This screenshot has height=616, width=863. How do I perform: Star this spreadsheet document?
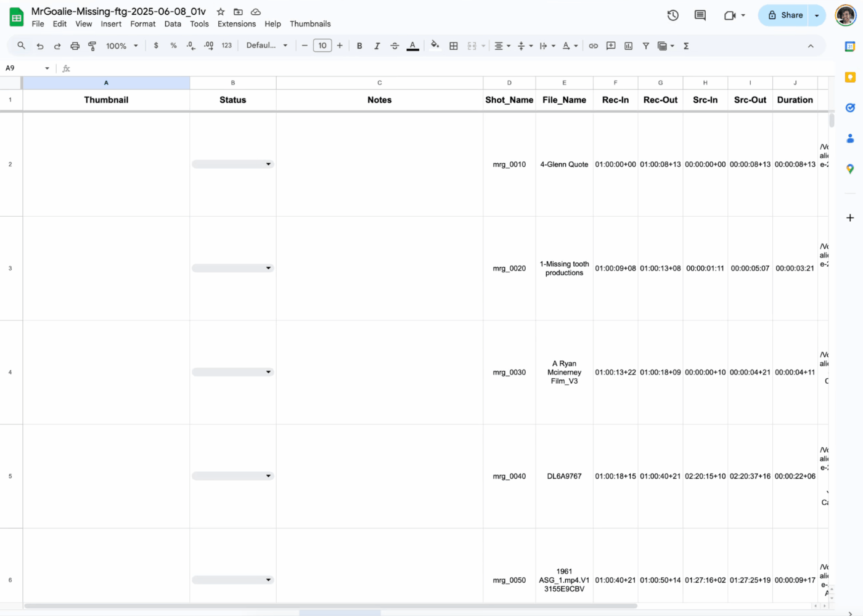221,12
